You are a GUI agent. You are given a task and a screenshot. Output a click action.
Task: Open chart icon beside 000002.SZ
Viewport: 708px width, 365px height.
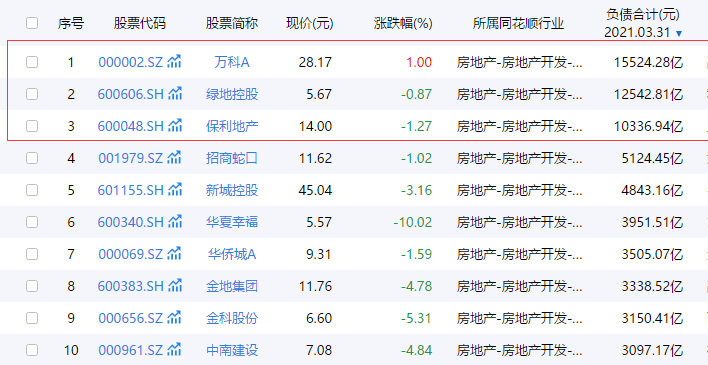click(174, 61)
